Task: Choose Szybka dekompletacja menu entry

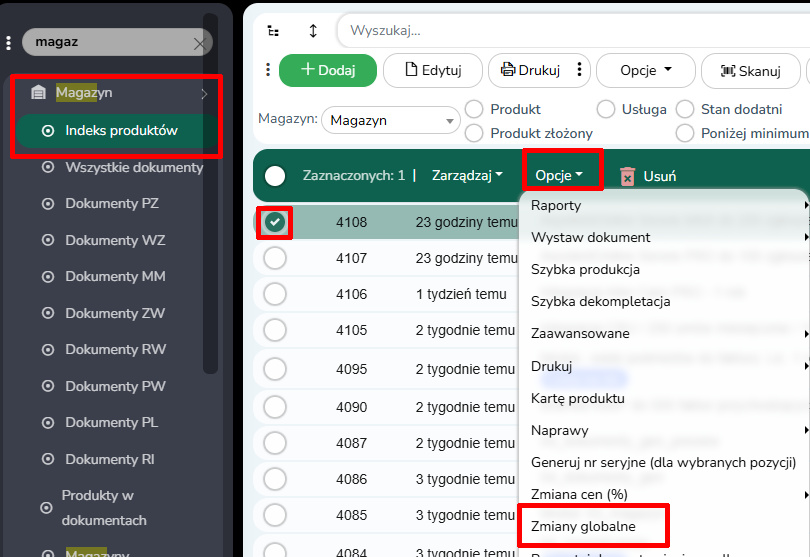Action: click(600, 302)
